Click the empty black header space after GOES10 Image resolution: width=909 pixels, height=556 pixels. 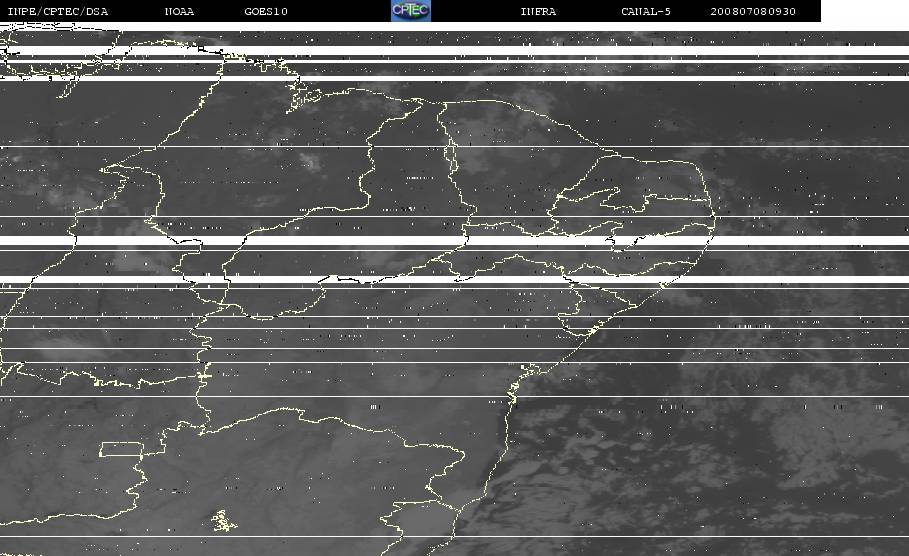(339, 11)
